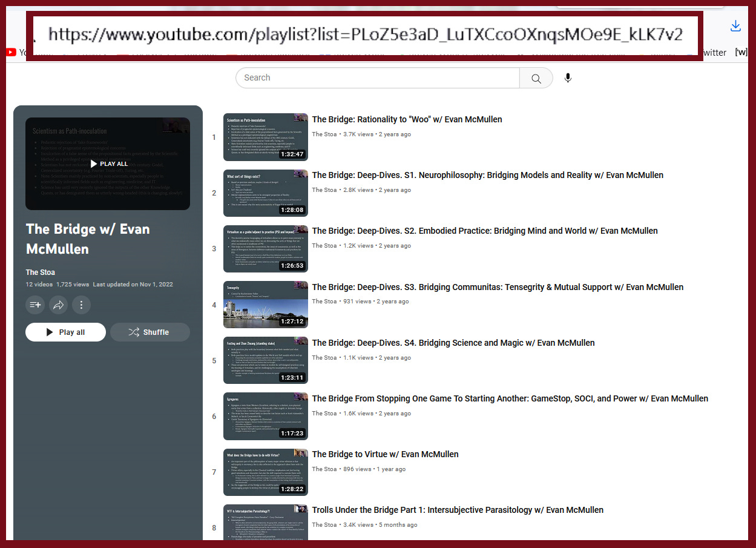Click the "1.6K views" text
Viewport: 756px width, 548px height.
[x=358, y=414]
